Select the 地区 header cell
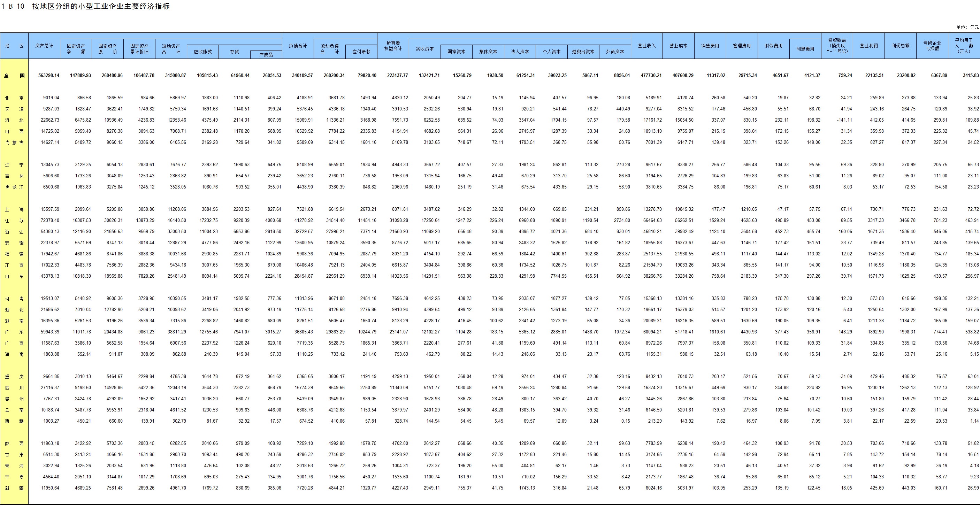Image resolution: width=980 pixels, height=516 pixels. [x=14, y=46]
